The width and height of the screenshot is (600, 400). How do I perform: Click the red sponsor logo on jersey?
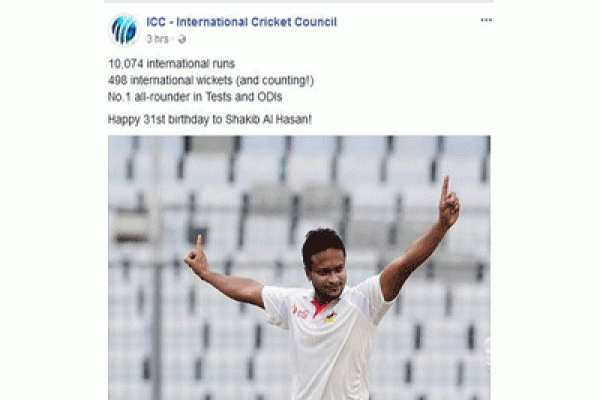300,312
